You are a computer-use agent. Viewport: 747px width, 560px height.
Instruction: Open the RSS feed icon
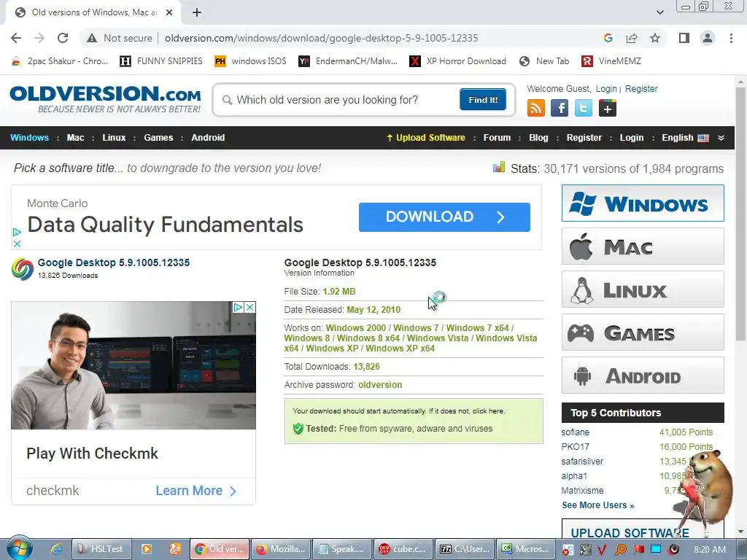pos(536,108)
